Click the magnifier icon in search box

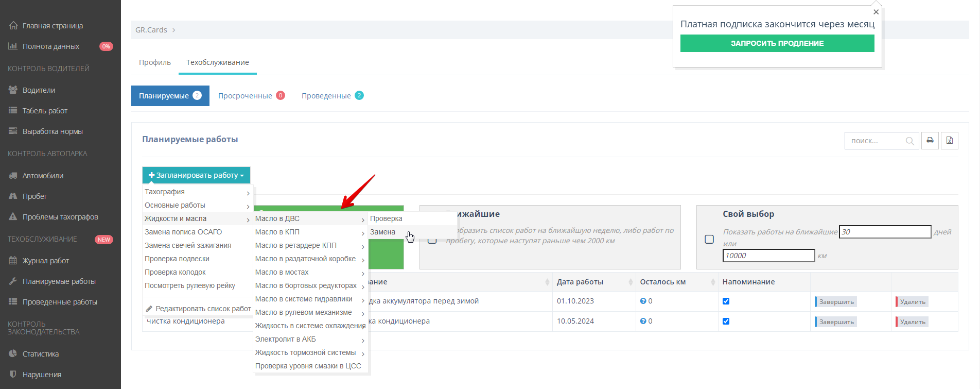click(909, 141)
